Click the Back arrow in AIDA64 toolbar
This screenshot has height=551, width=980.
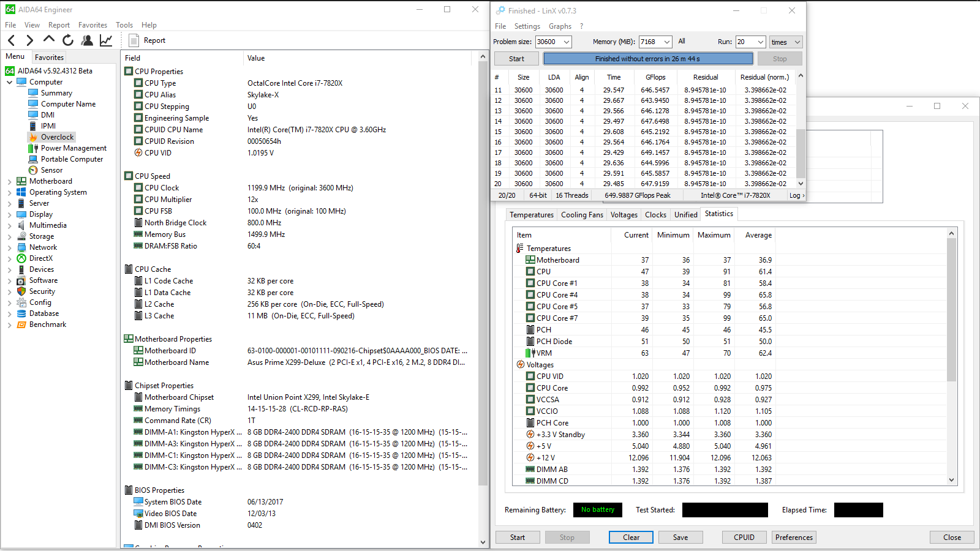[12, 40]
